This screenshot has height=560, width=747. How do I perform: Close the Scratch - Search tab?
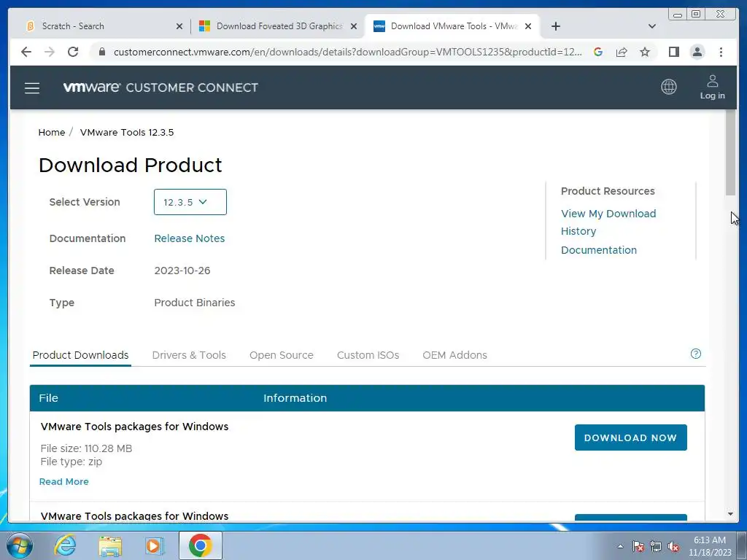pos(179,26)
